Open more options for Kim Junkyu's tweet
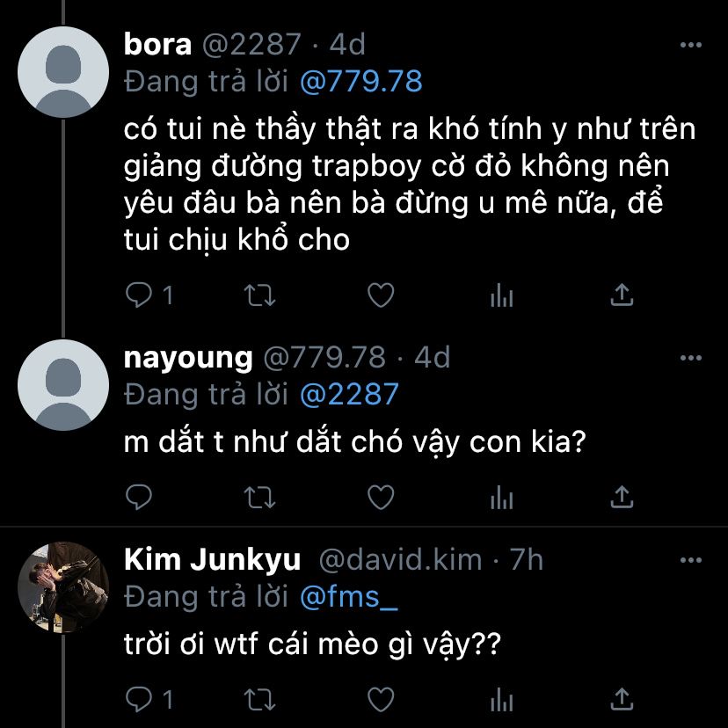Screen dimensions: 728x728 point(692,559)
